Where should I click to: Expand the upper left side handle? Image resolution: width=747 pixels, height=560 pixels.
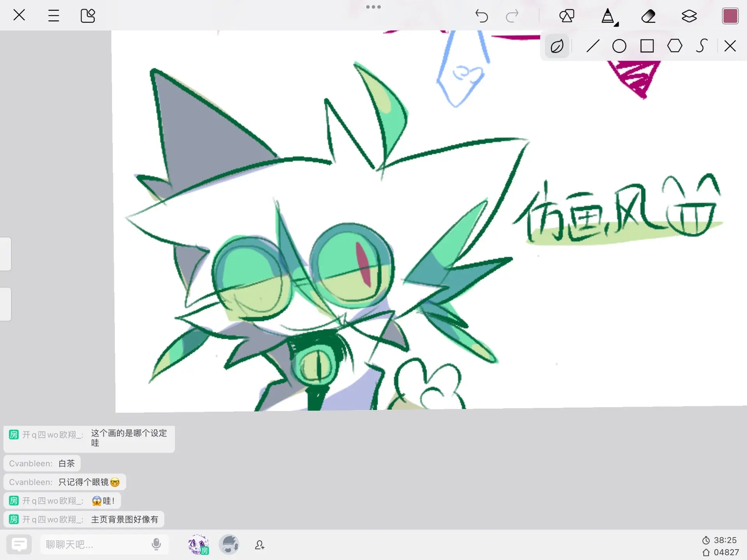(x=5, y=254)
